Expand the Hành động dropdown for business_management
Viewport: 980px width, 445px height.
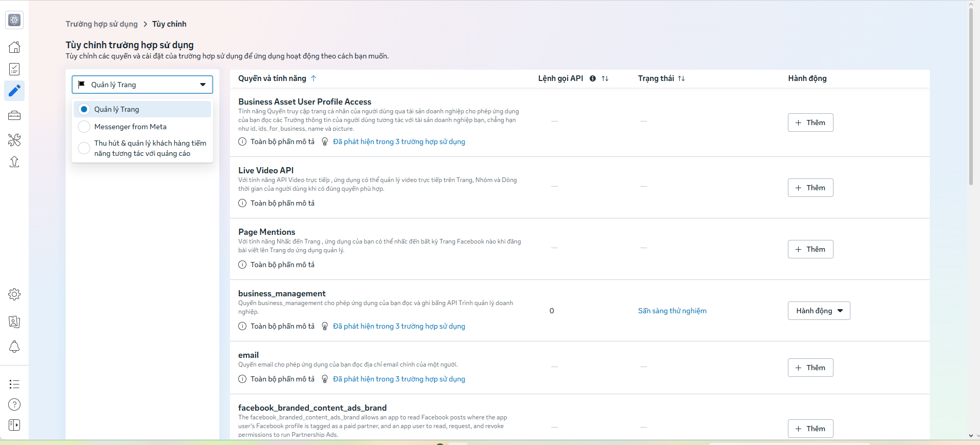pos(819,311)
